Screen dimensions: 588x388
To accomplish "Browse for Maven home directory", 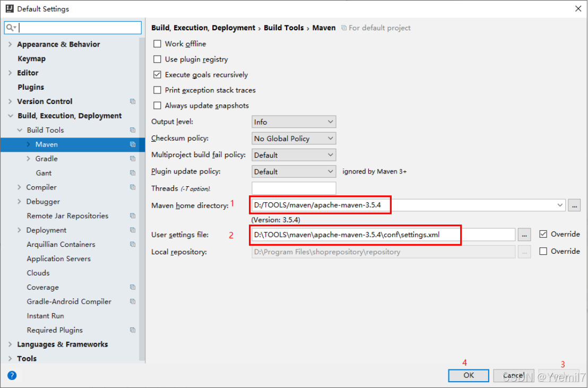I will [x=574, y=205].
